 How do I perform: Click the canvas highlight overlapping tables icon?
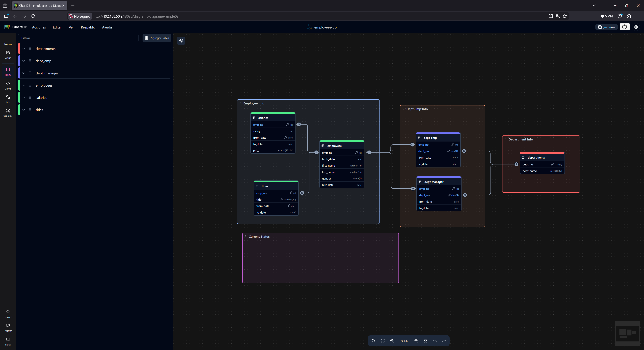click(181, 41)
